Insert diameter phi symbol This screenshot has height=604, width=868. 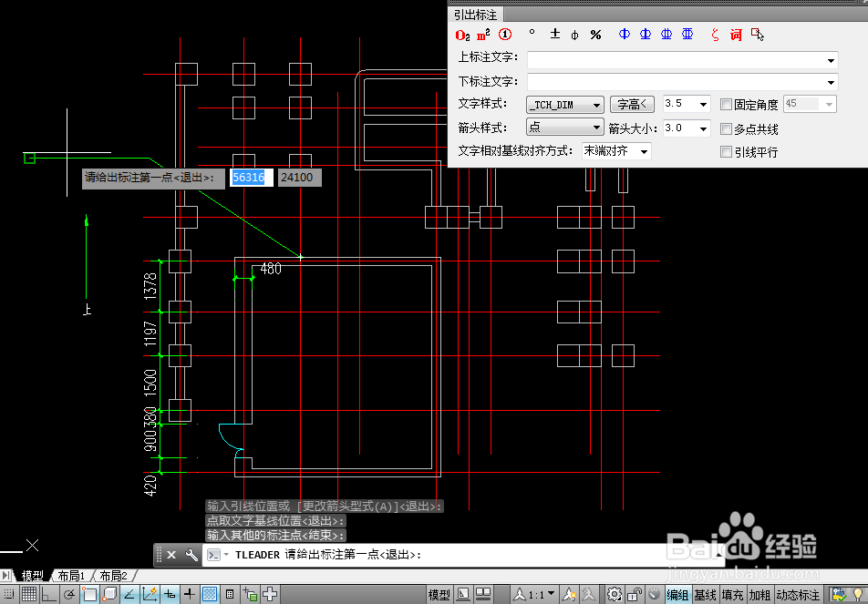pyautogui.click(x=574, y=35)
